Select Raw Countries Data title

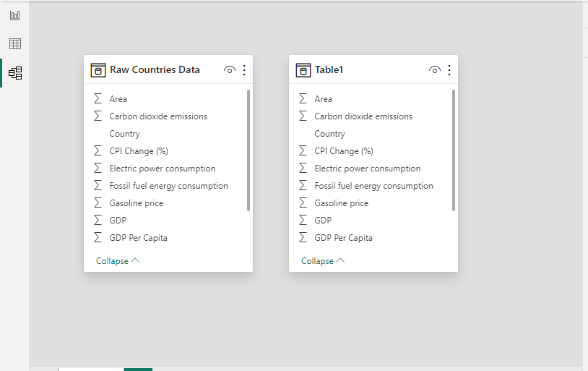[x=155, y=70]
